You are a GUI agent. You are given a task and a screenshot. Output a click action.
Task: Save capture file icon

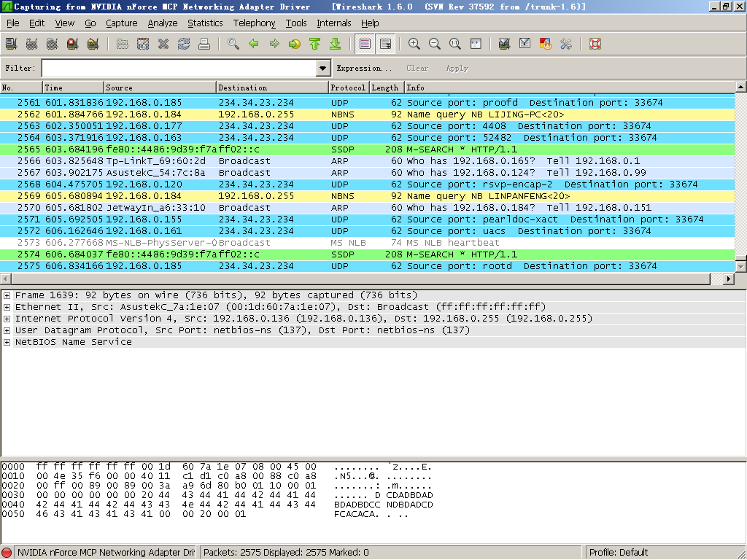point(143,44)
